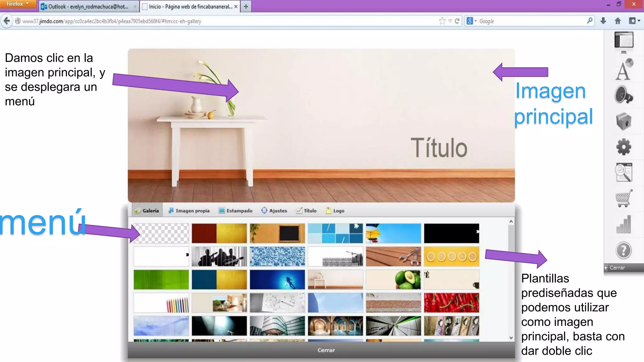Choose the dark red and yellow template
Image resolution: width=644 pixels, height=362 pixels.
pos(219,233)
